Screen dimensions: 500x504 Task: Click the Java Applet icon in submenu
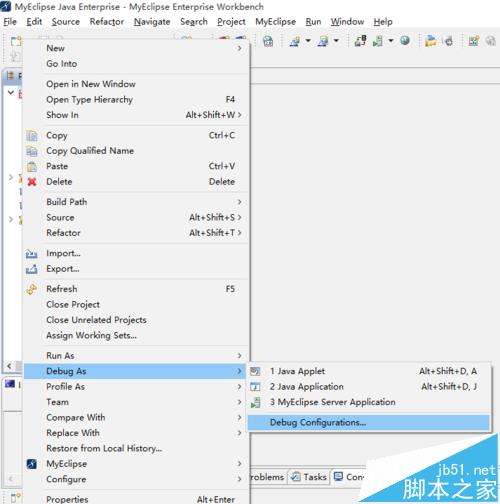[255, 371]
